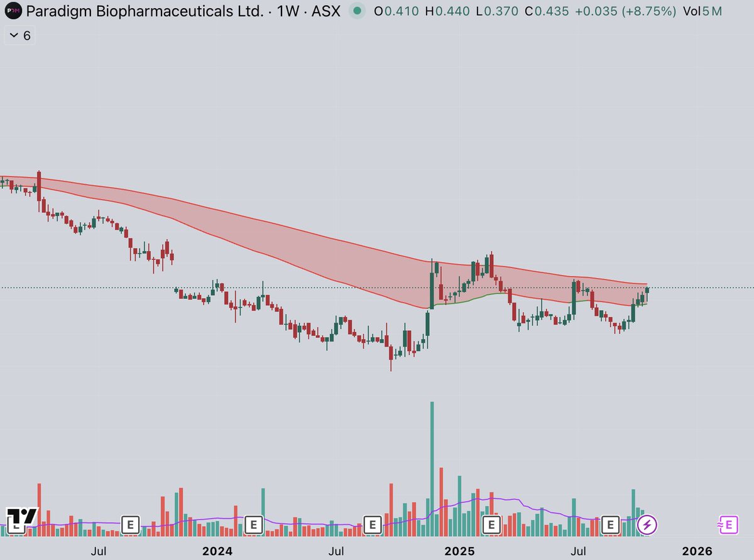Change the 1W chart interval
Screen dimensions: 754x560
pyautogui.click(x=287, y=11)
